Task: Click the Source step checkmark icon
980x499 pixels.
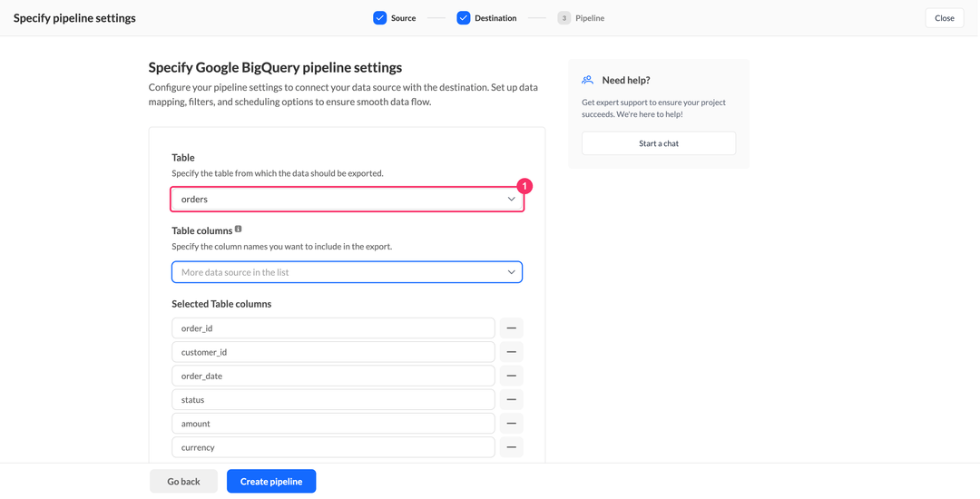Action: click(x=380, y=18)
